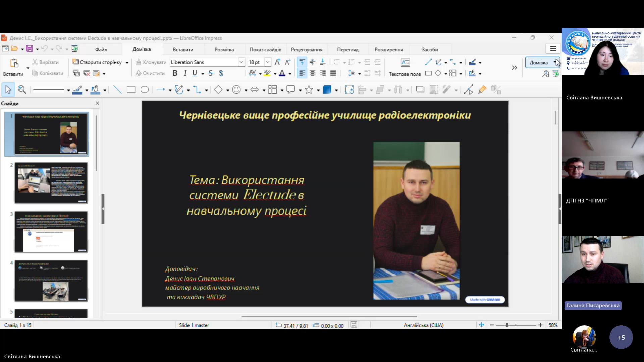Click the Zoom & Pan magnifier tool
The height and width of the screenshot is (362, 644).
tap(22, 89)
